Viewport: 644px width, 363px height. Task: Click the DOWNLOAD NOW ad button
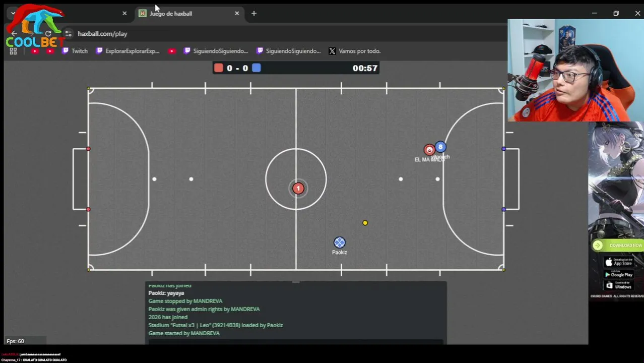pos(618,246)
